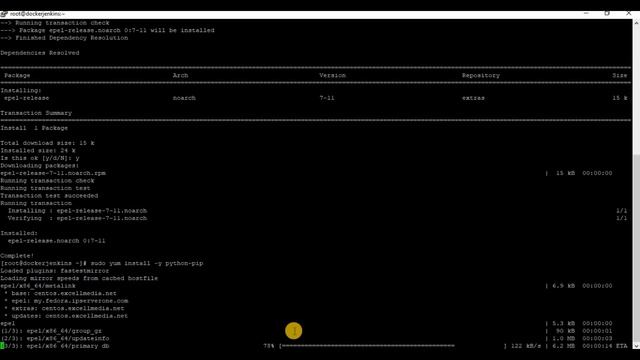This screenshot has height=360, width=640.
Task: Click the line "Package epel-release.noarch 0:7-11 will be installed"
Action: coord(107,30)
